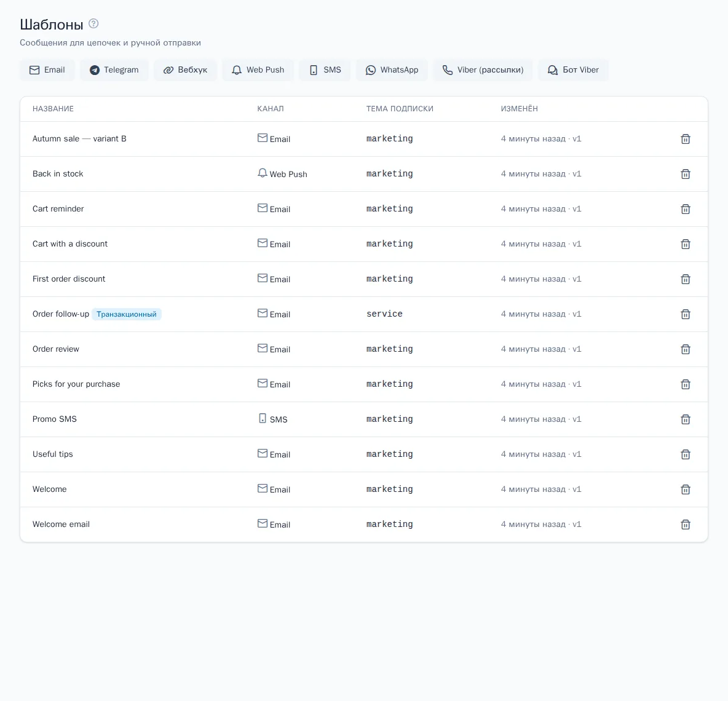This screenshot has height=701, width=728.
Task: Open the Welcome email template
Action: (x=61, y=524)
